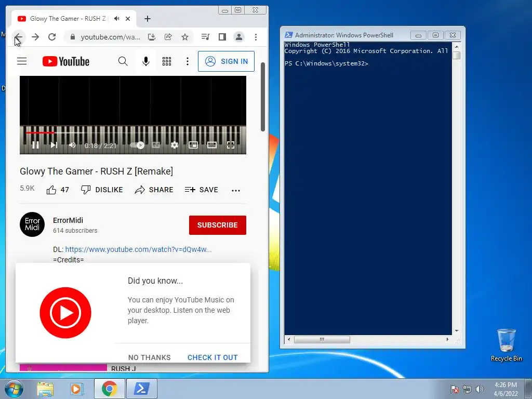Open the DL link in description

pos(138,249)
